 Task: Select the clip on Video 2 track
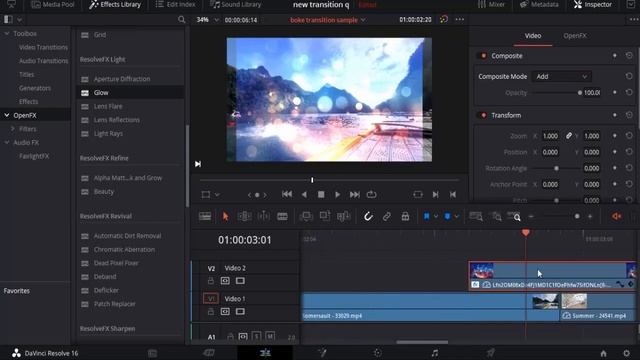(552, 276)
